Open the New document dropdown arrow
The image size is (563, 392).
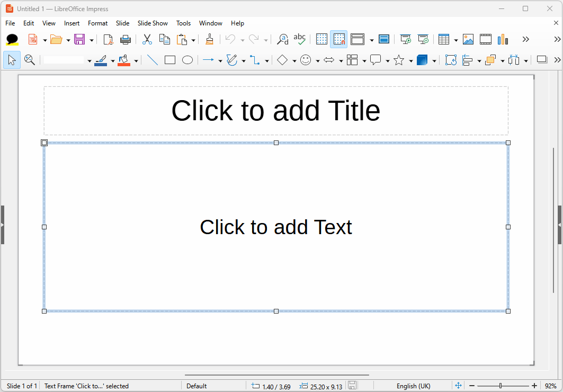[45, 40]
